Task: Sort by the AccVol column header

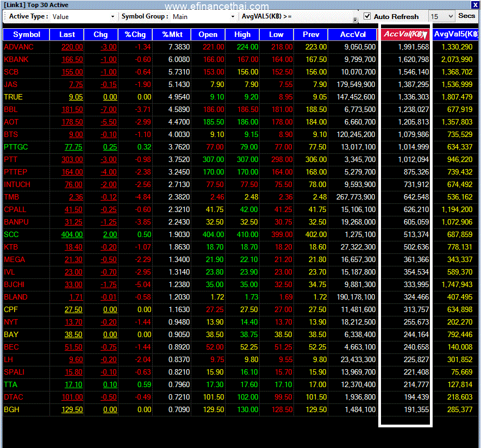Action: pyautogui.click(x=353, y=34)
